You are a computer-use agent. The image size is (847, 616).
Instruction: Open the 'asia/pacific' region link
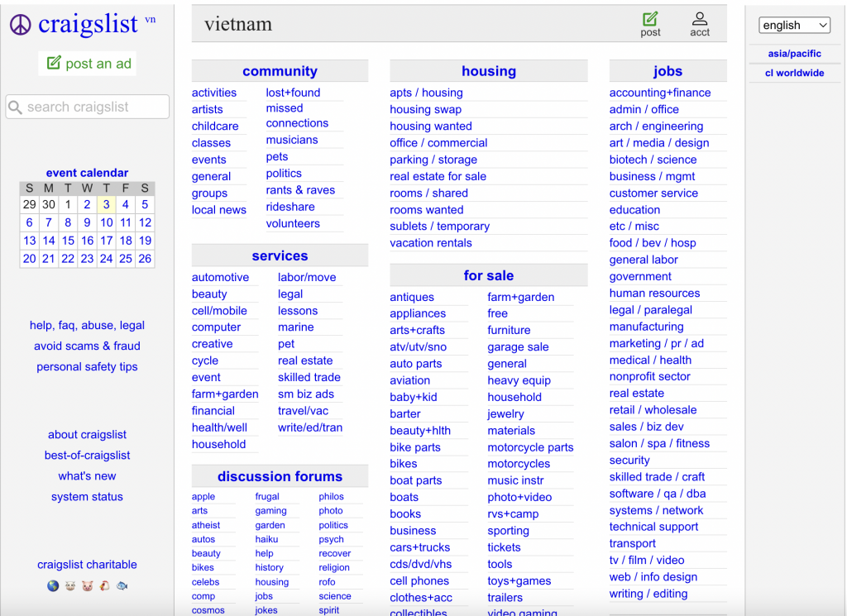pos(794,54)
